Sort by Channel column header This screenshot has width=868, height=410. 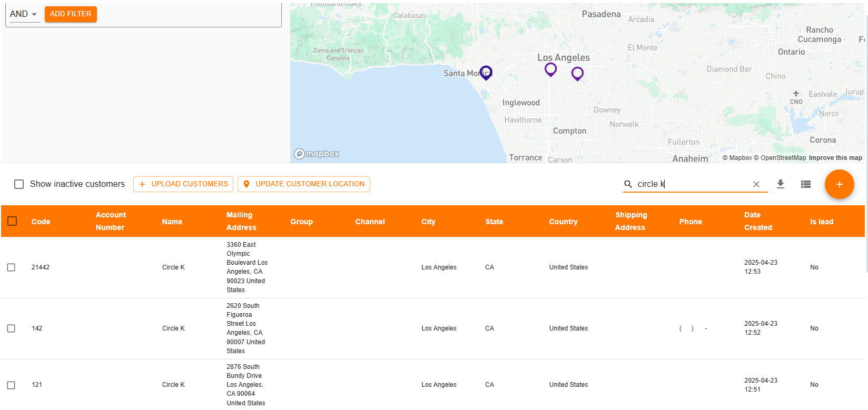(x=370, y=222)
